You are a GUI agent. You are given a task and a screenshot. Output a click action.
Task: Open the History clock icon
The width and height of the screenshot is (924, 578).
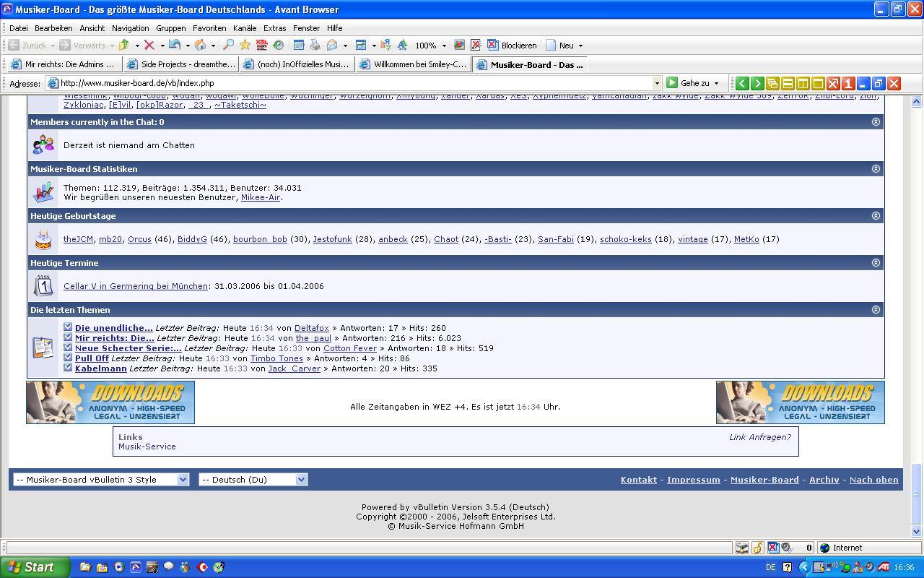(278, 45)
